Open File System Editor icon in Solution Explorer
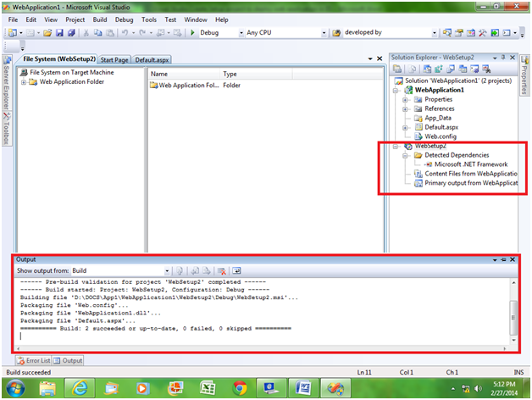The image size is (532, 400). (427, 69)
